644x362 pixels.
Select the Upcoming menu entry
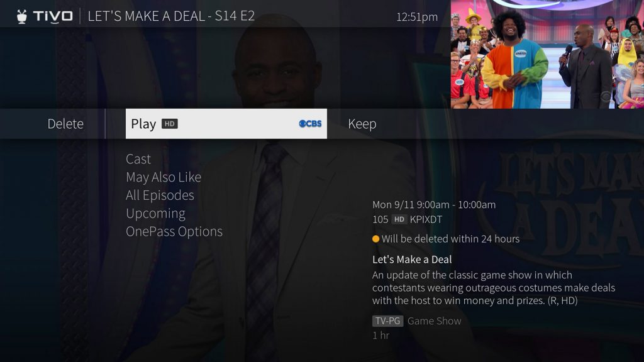pyautogui.click(x=155, y=214)
